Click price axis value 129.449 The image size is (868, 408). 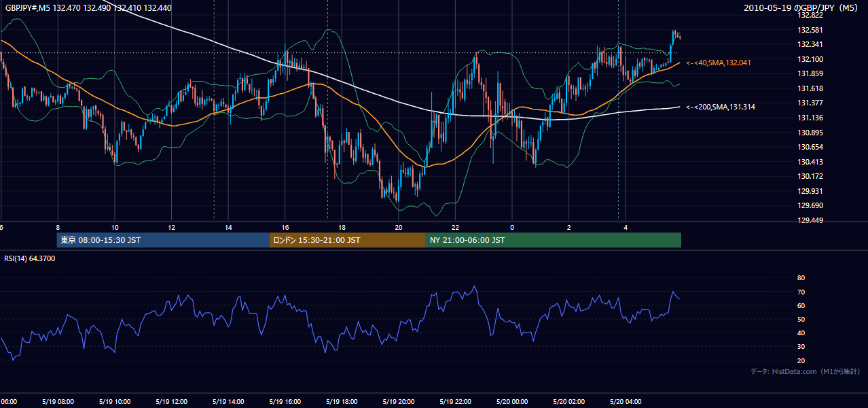coord(810,220)
